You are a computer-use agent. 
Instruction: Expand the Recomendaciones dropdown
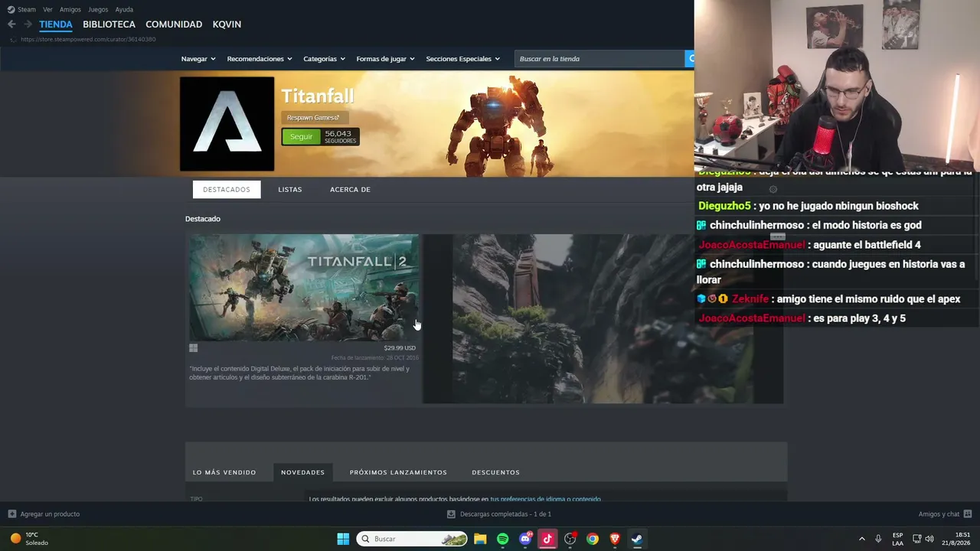260,59
